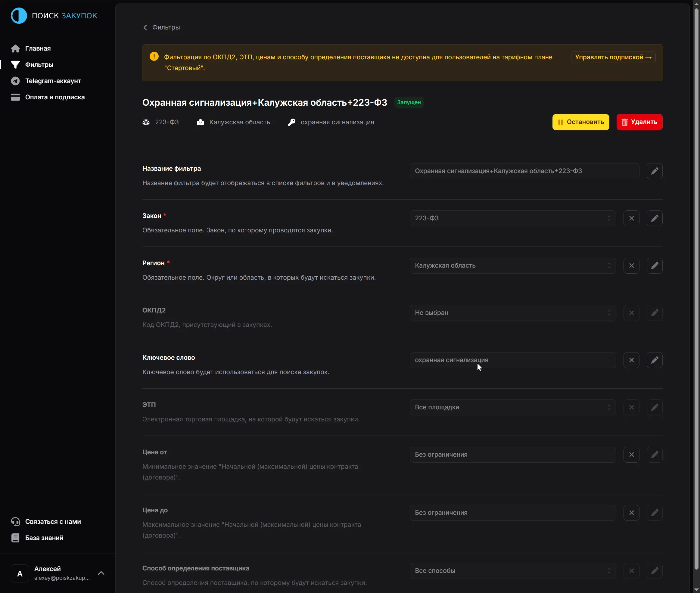700x593 pixels.
Task: Open the ЭТП dropdown showing Все площадки
Action: click(512, 408)
